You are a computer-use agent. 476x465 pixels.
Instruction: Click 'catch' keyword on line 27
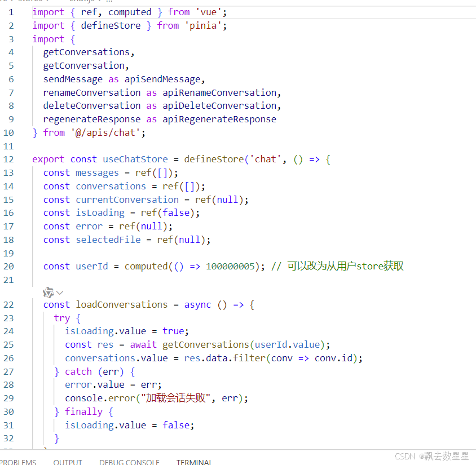pyautogui.click(x=78, y=372)
